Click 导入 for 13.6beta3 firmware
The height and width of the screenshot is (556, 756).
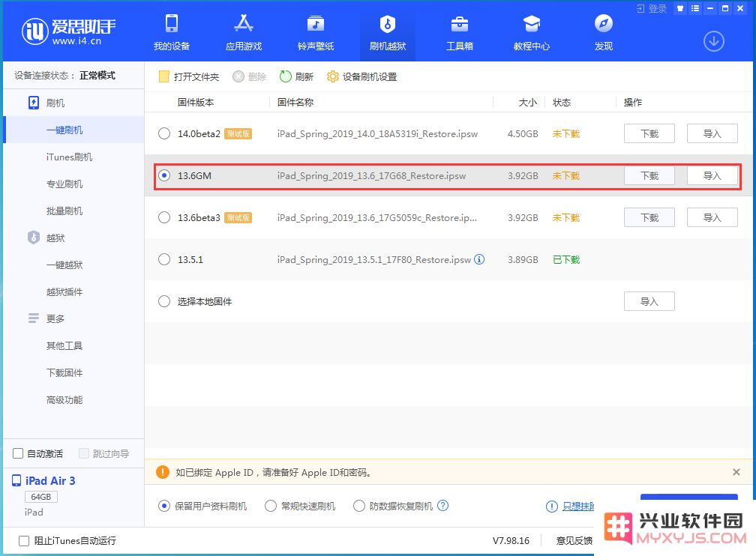[x=712, y=217]
